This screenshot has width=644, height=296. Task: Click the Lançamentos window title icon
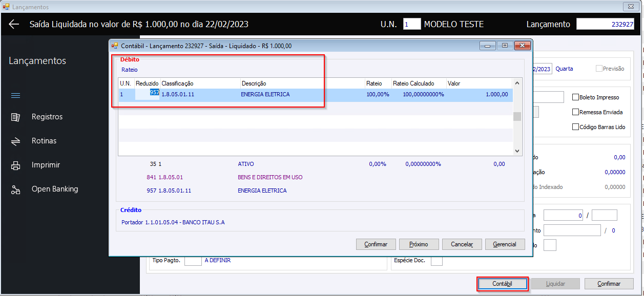click(6, 7)
